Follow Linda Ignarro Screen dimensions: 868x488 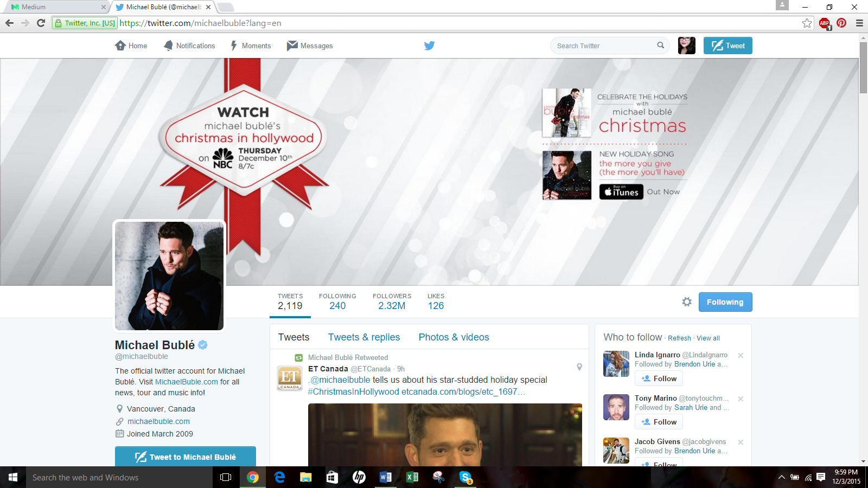[659, 378]
